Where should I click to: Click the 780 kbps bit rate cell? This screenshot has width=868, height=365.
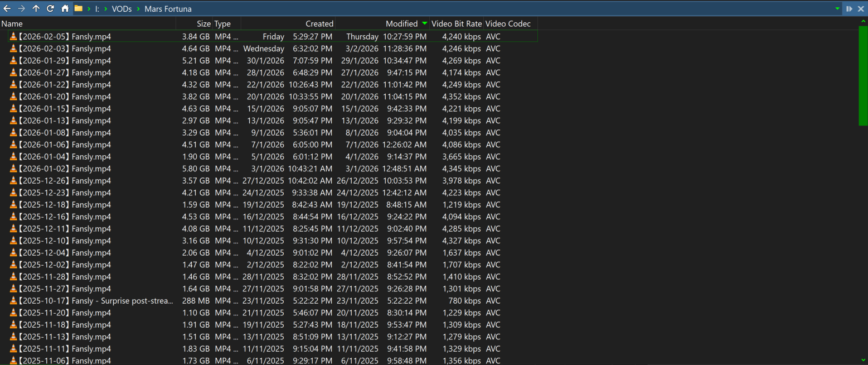[464, 301]
